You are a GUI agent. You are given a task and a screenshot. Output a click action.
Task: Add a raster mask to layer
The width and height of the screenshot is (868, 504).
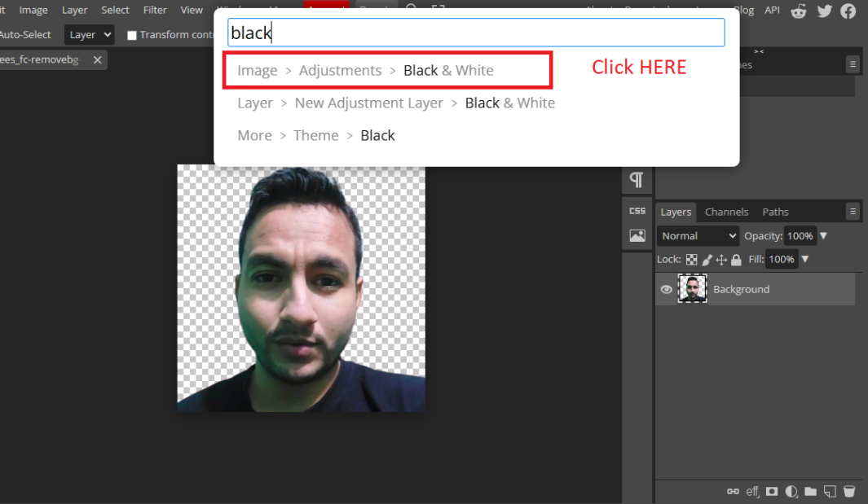coord(772,491)
